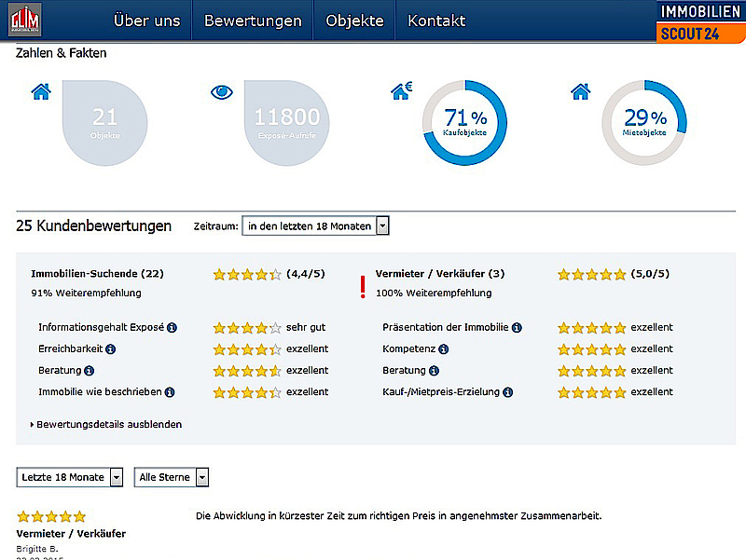Open the Kontakt menu item
The width and height of the screenshot is (746, 560).
click(x=436, y=20)
